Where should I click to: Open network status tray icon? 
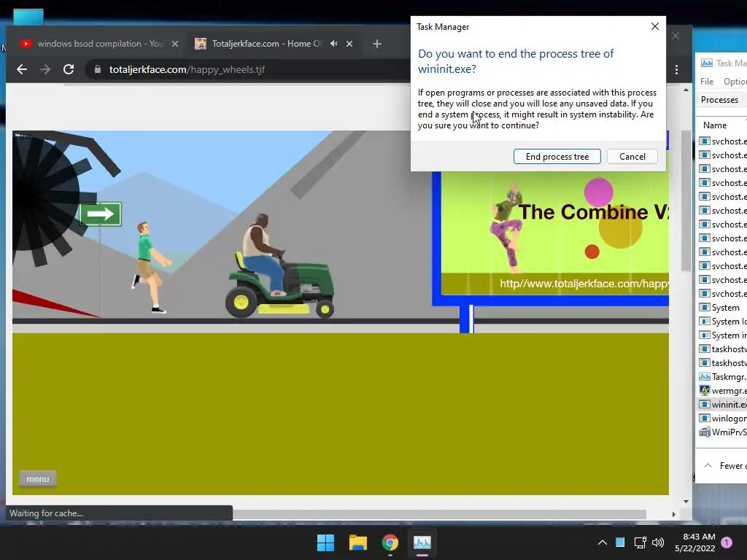coord(640,542)
